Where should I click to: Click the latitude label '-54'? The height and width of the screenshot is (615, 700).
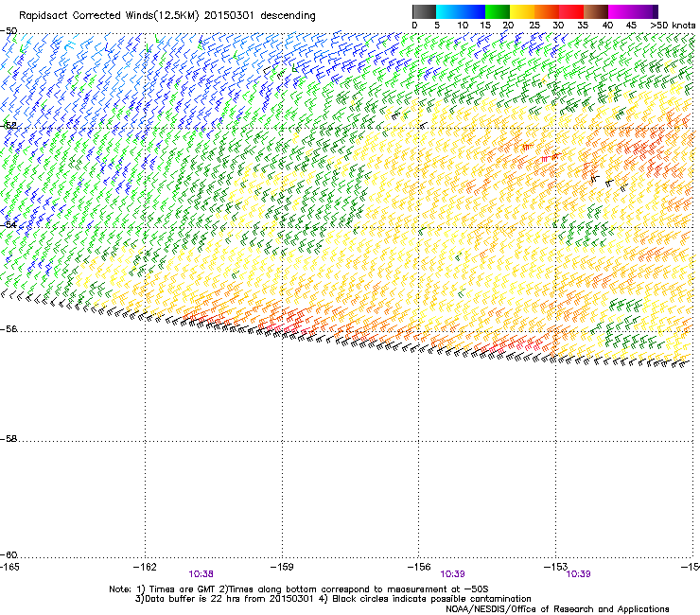point(9,225)
